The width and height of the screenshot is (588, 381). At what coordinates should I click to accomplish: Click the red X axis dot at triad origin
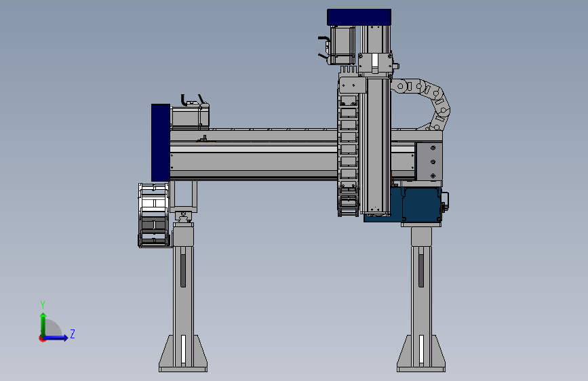click(42, 339)
